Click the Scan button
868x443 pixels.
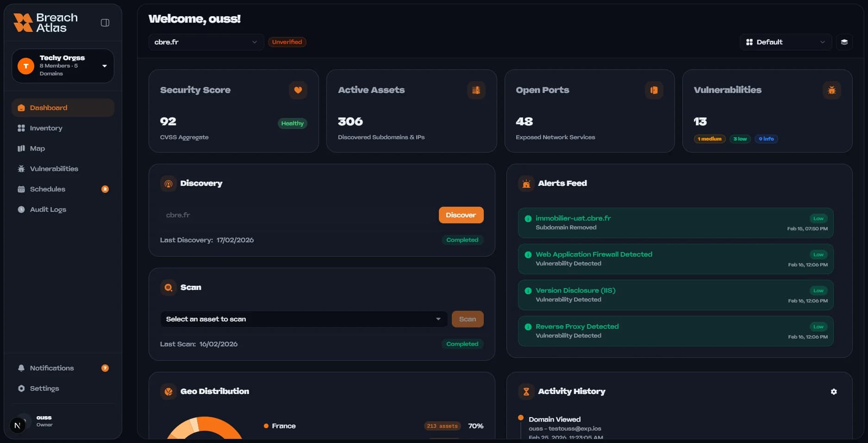click(467, 319)
